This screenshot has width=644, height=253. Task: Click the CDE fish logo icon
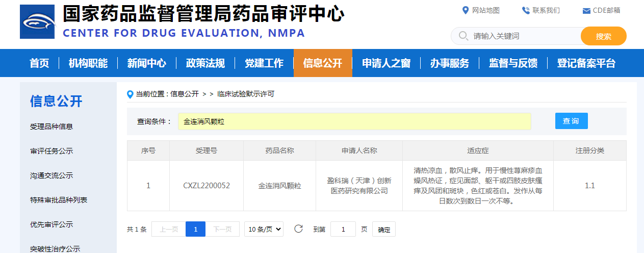tap(37, 21)
